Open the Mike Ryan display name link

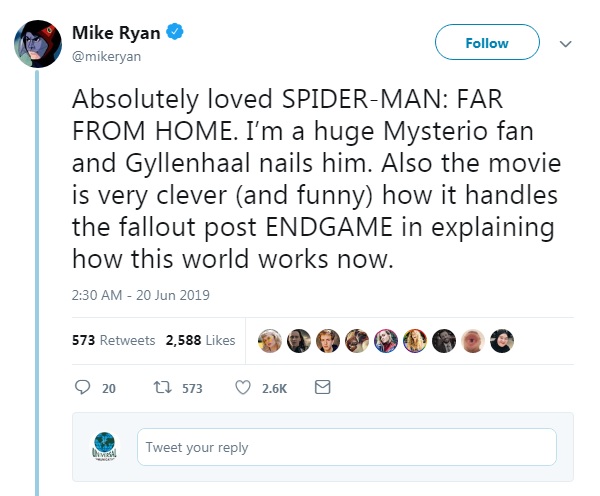tap(115, 34)
